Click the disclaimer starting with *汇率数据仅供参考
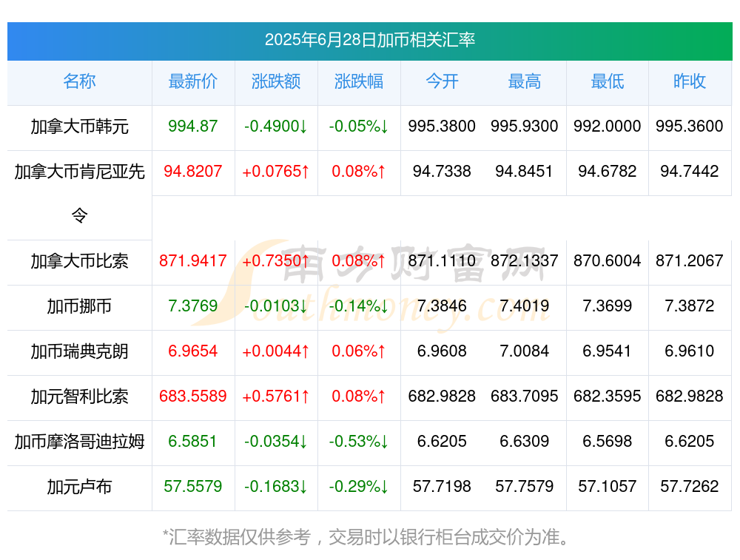The width and height of the screenshot is (740, 560). [x=366, y=537]
